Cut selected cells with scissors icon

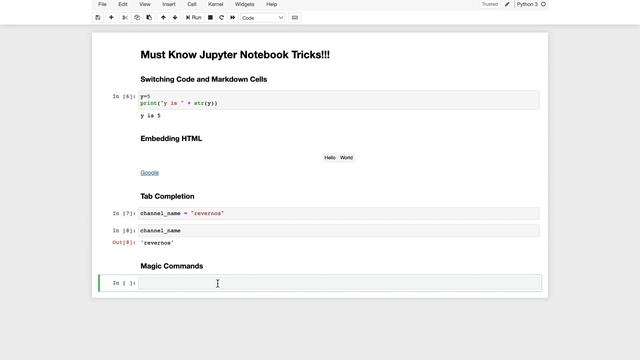(x=125, y=18)
